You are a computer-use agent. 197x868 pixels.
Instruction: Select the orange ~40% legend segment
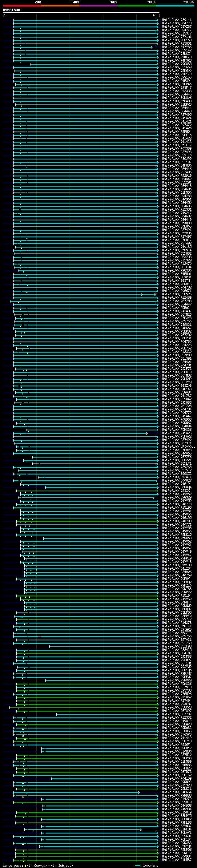click(x=60, y=6)
